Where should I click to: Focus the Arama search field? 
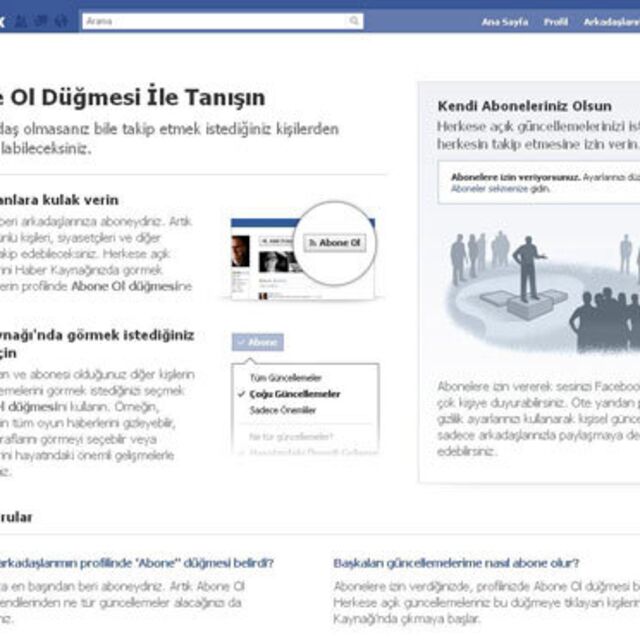(x=222, y=21)
